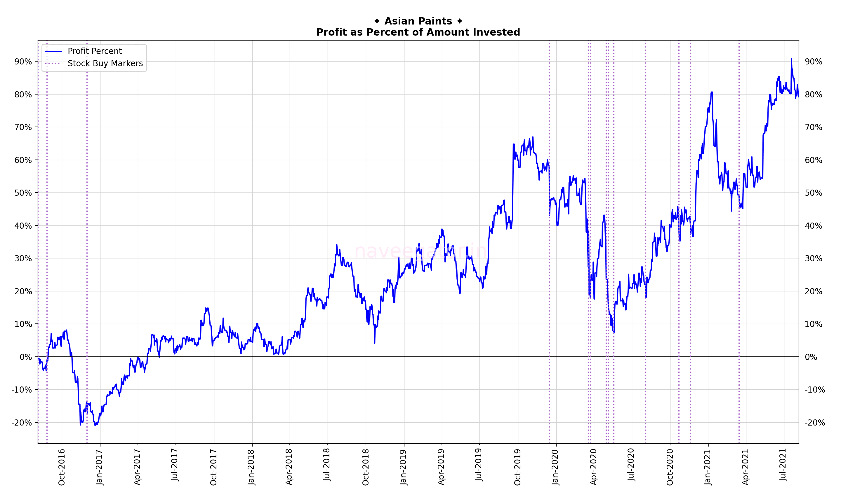841x504 pixels.
Task: Click the Stock Buy Markers legend label
Action: pos(105,64)
